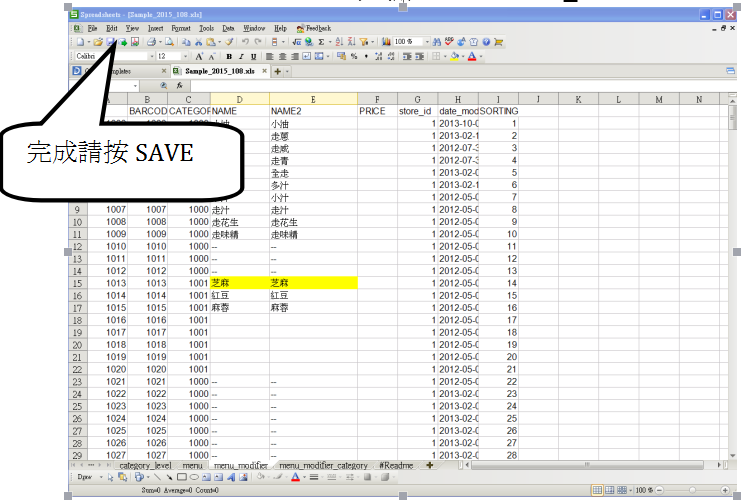Click the Find binoculars icon

click(x=437, y=42)
